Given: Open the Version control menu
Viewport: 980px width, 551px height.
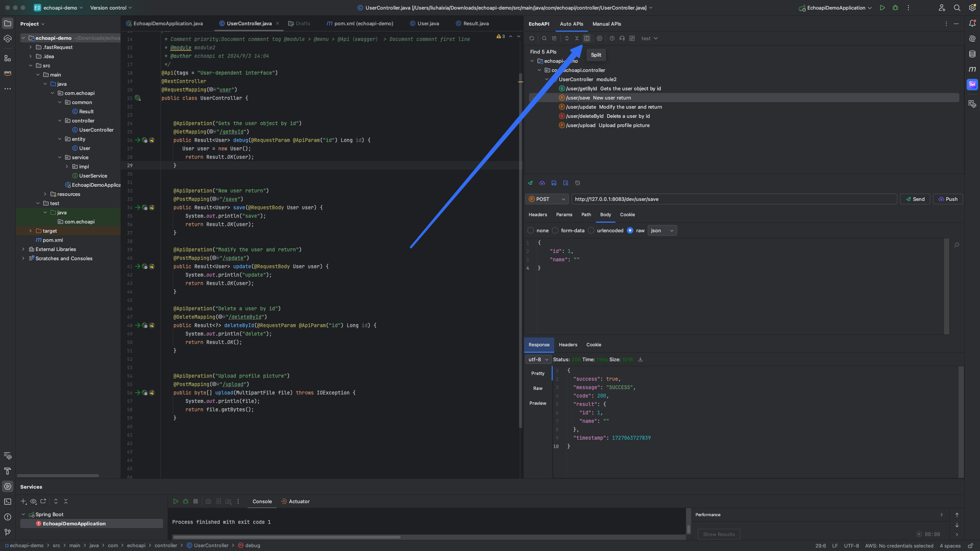Looking at the screenshot, I should coord(111,8).
